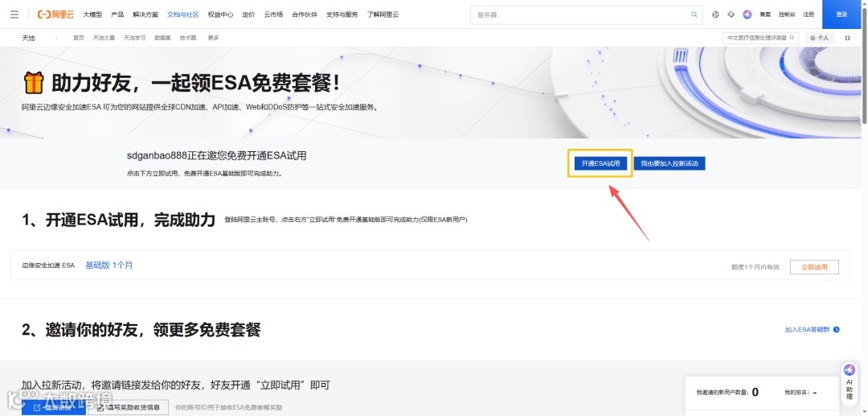Go to the 首页 tab in Tianchi bar
Viewport: 868px width, 416px height.
79,38
